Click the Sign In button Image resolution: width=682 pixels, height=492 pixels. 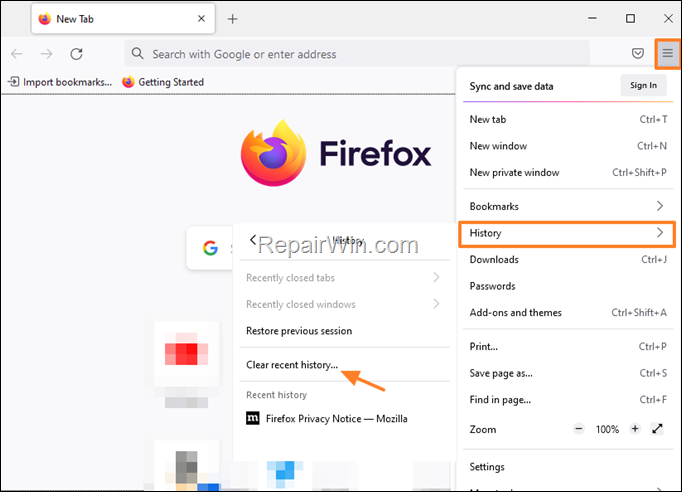pos(643,85)
